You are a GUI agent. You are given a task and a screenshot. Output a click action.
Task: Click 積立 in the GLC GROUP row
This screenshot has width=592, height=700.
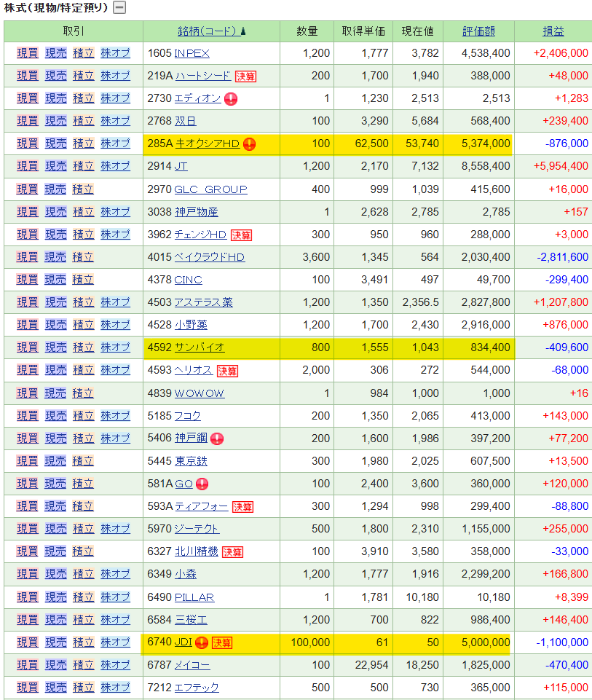(x=83, y=189)
